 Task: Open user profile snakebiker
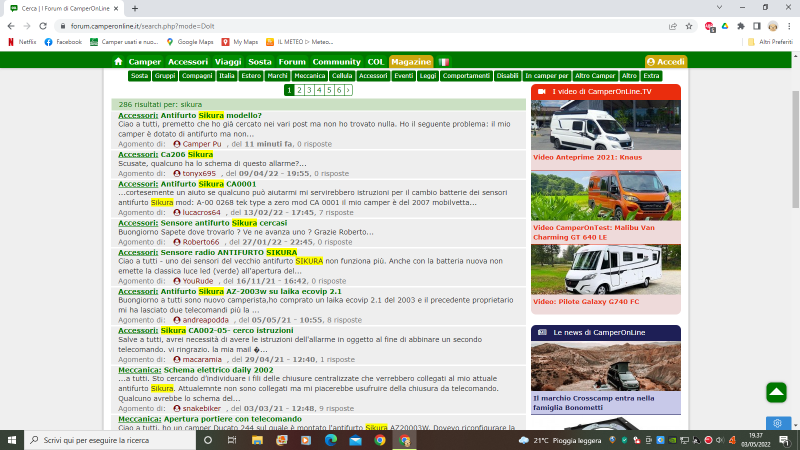202,409
